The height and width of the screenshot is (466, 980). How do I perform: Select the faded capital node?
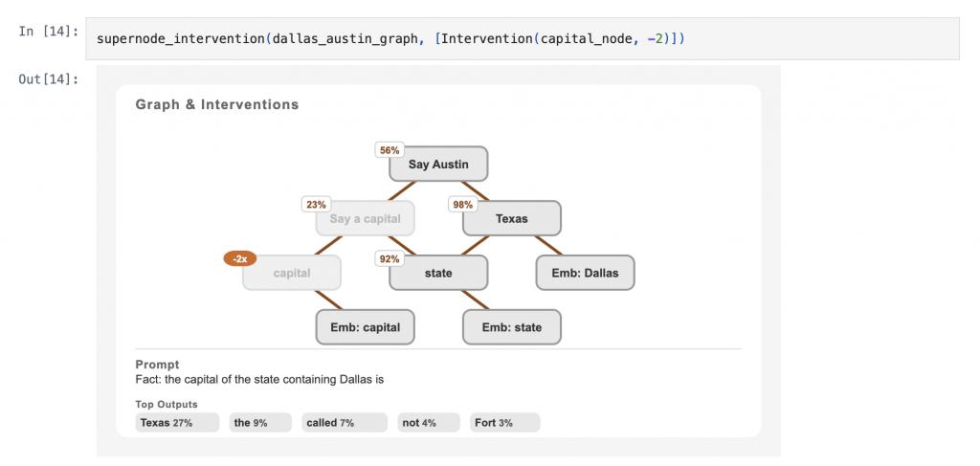pyautogui.click(x=292, y=273)
